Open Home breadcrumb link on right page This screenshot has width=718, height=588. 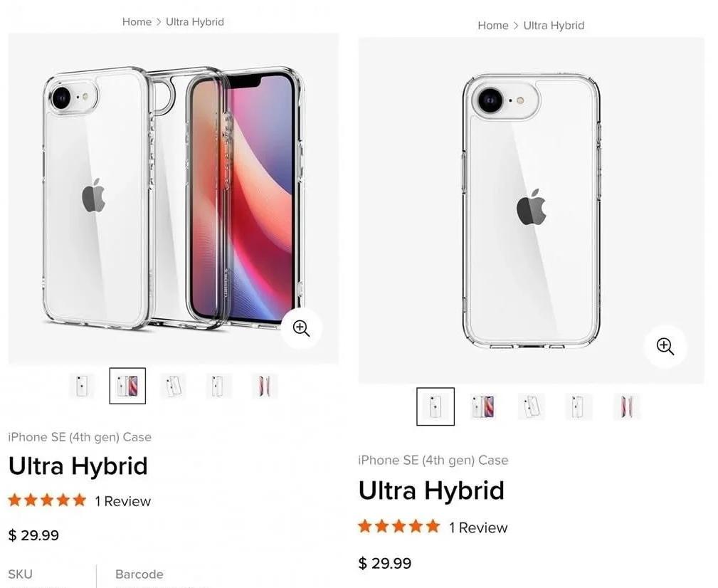click(x=492, y=25)
